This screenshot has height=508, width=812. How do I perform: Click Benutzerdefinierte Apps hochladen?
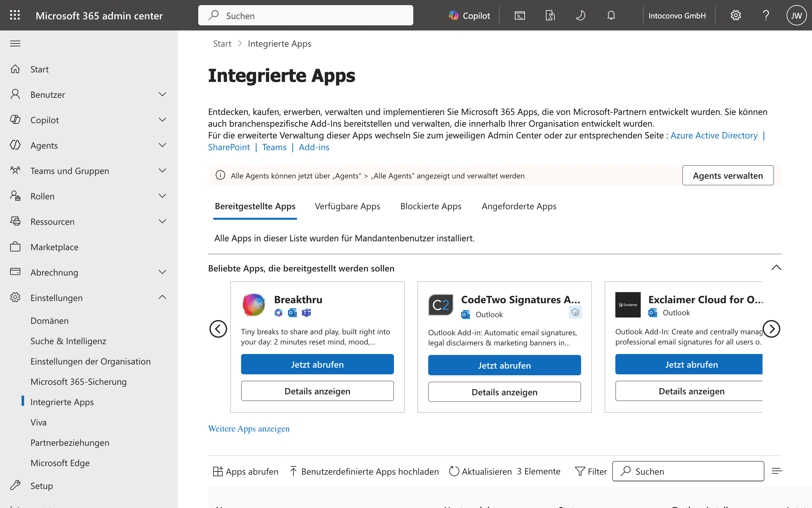point(364,471)
